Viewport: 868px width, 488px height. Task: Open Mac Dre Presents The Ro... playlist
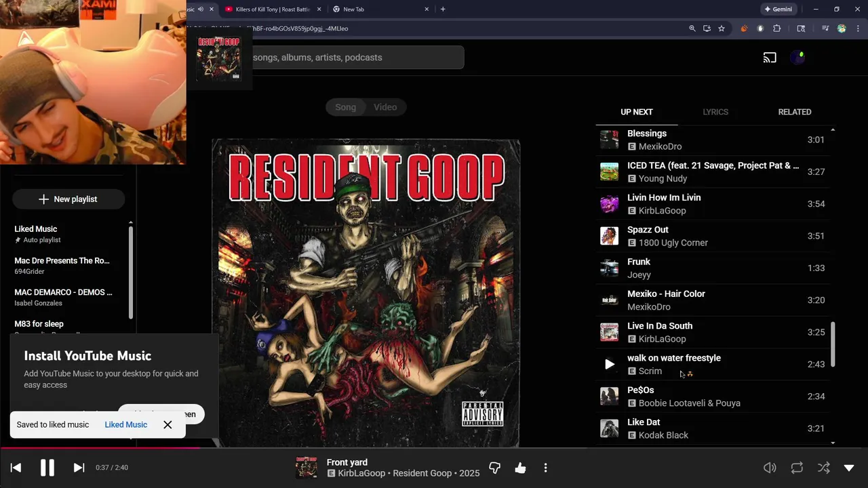click(x=68, y=266)
